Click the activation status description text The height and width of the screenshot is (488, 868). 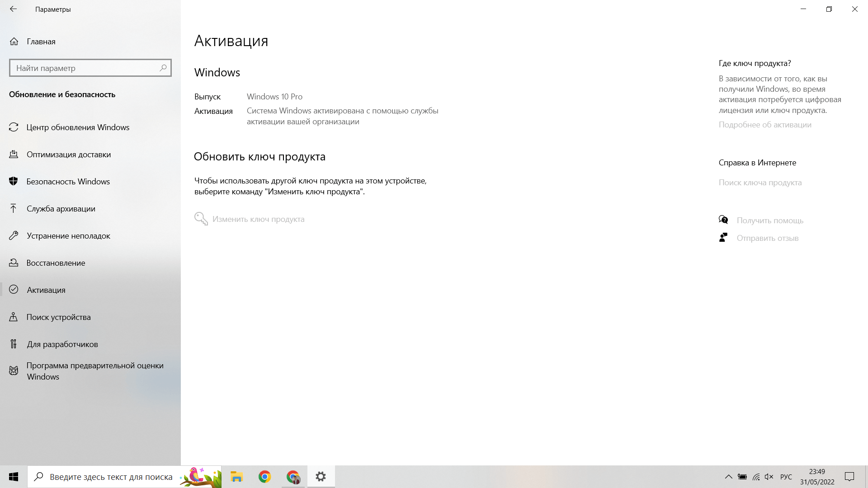(342, 116)
